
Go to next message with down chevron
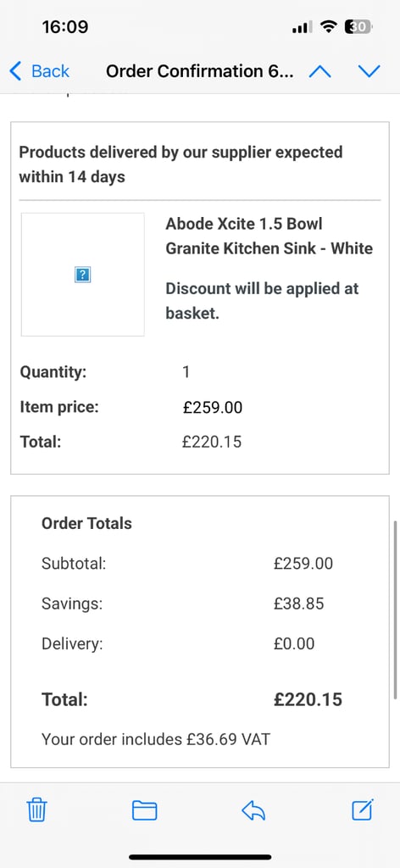[x=369, y=71]
